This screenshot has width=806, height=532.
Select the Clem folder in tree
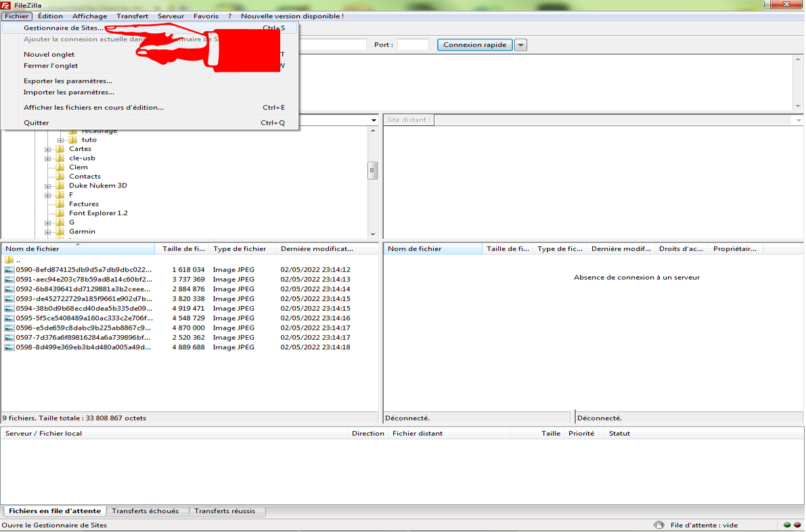[78, 167]
